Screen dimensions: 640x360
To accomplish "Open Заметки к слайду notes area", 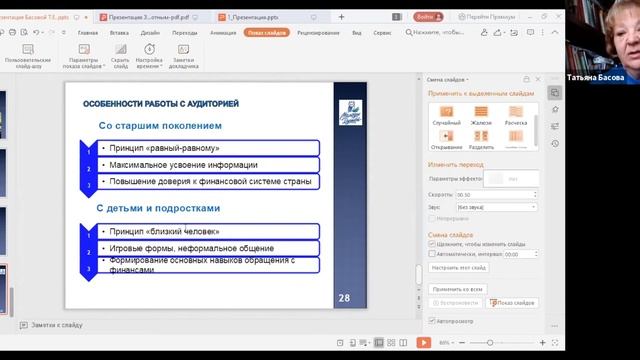I will [51, 325].
